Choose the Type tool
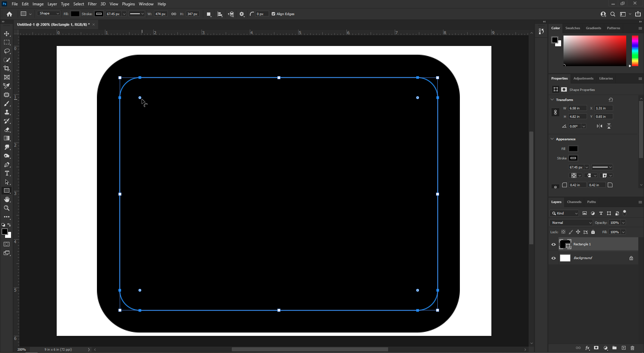Image resolution: width=644 pixels, height=353 pixels. click(7, 173)
